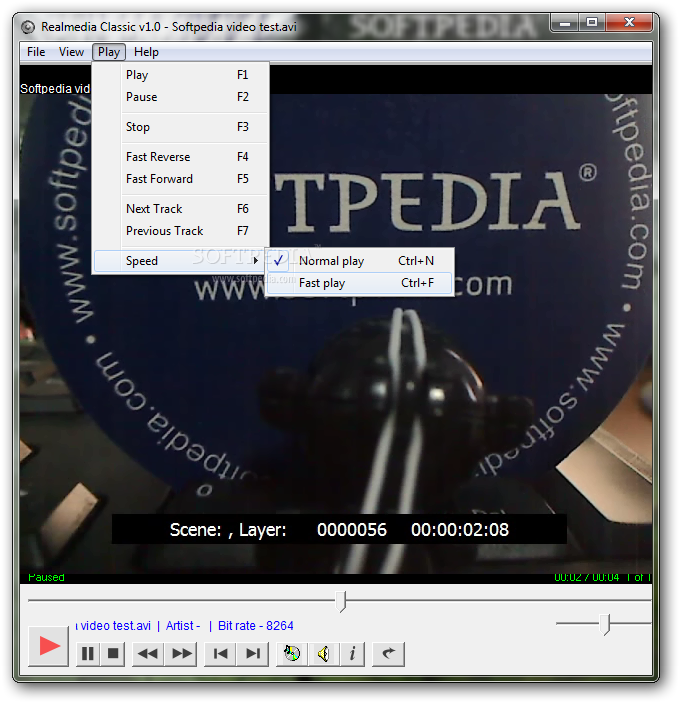The image size is (680, 703).
Task: Click the timecode 00:00:02:08 overlay
Action: tap(460, 530)
